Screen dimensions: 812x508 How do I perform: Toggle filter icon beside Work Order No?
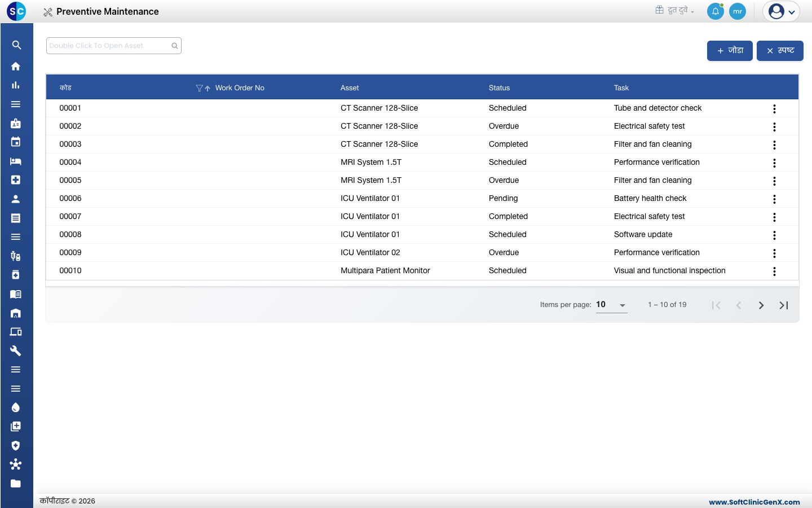click(199, 88)
